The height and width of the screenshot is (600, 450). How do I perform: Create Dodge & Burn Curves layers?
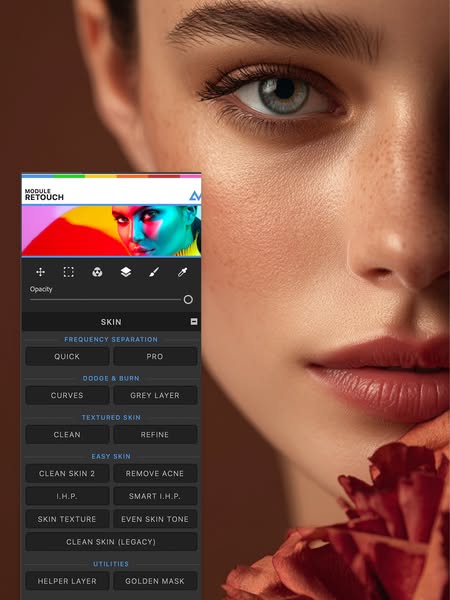click(x=67, y=395)
